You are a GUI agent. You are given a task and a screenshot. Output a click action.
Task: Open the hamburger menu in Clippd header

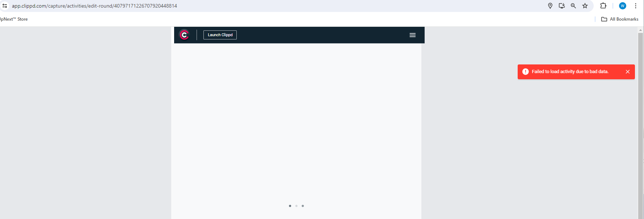point(412,35)
